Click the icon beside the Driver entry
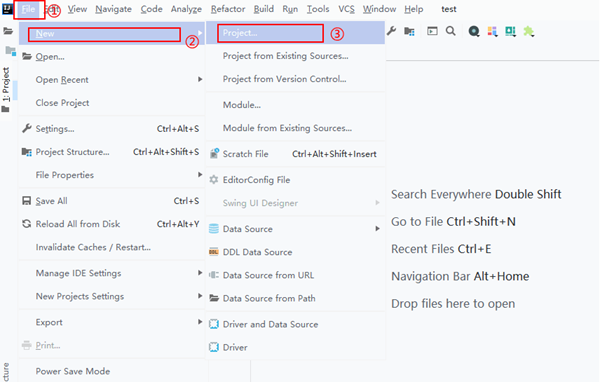 click(x=214, y=347)
